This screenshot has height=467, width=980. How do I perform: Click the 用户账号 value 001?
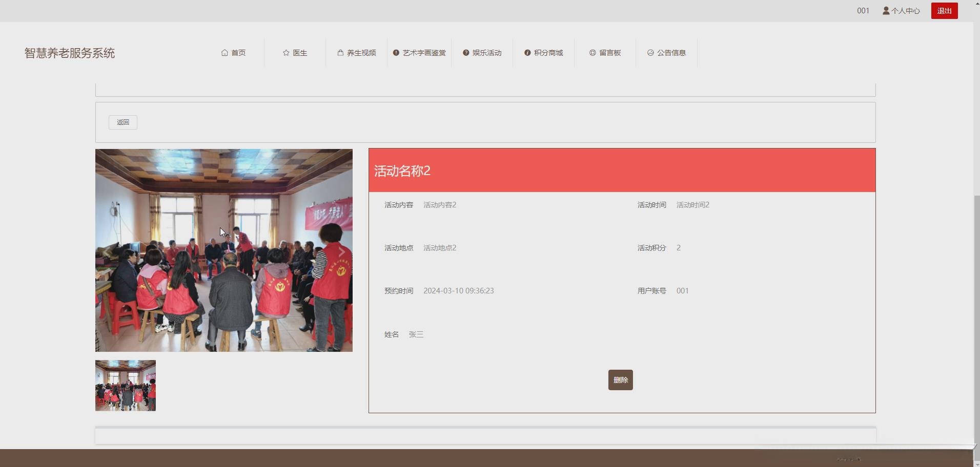[x=683, y=291]
